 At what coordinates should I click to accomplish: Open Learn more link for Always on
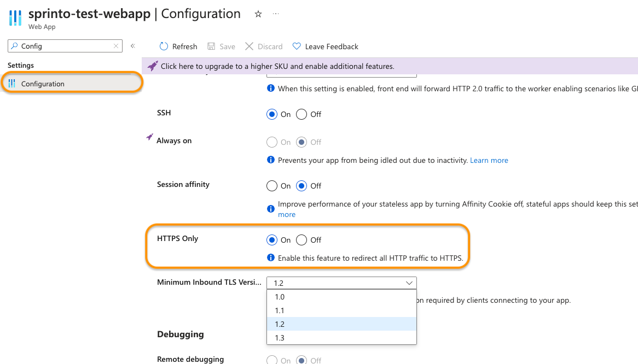(489, 160)
